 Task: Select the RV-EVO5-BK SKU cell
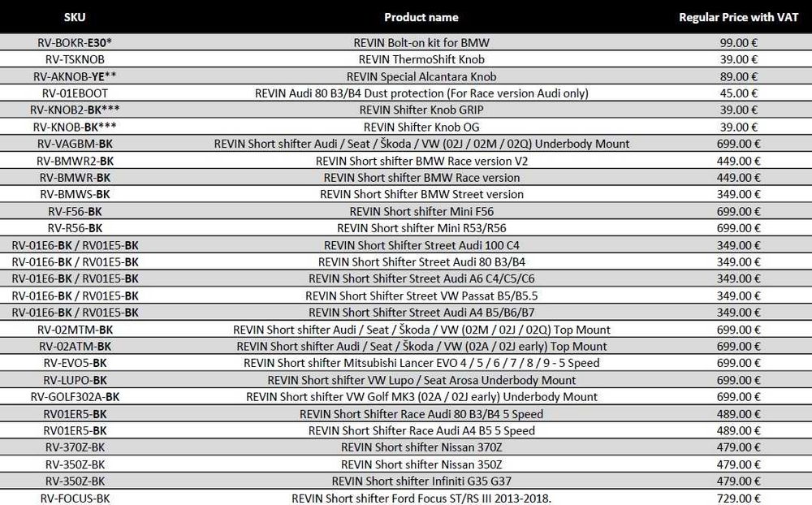pyautogui.click(x=75, y=363)
